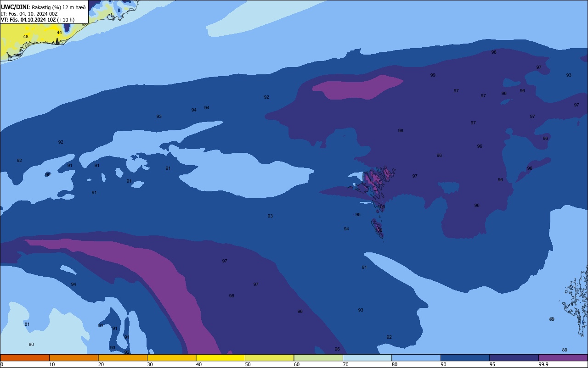Click the 10–20 orange legend swatch
Viewport: 588px width, 368px height.
73,357
